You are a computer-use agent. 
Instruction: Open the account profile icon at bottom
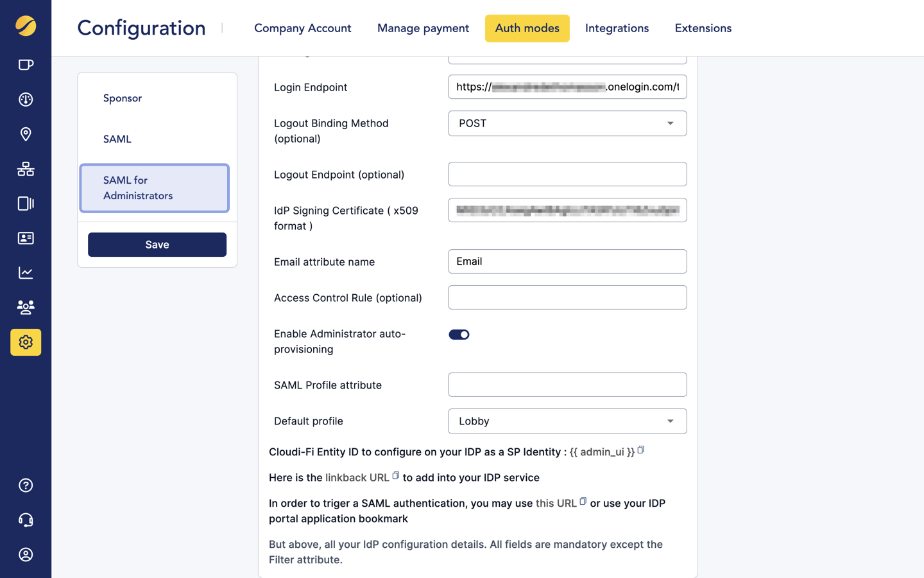coord(25,554)
